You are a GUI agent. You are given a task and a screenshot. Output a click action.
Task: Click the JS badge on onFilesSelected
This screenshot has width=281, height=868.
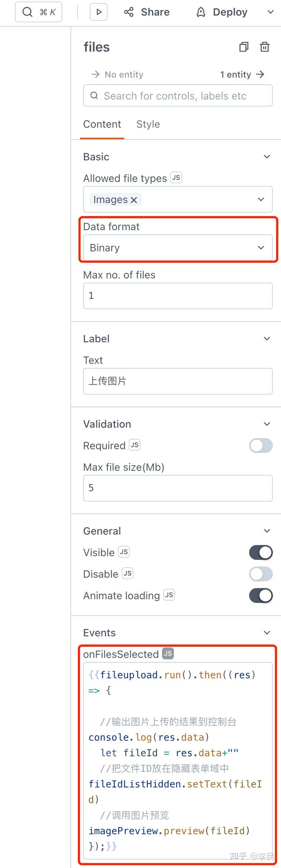(168, 654)
